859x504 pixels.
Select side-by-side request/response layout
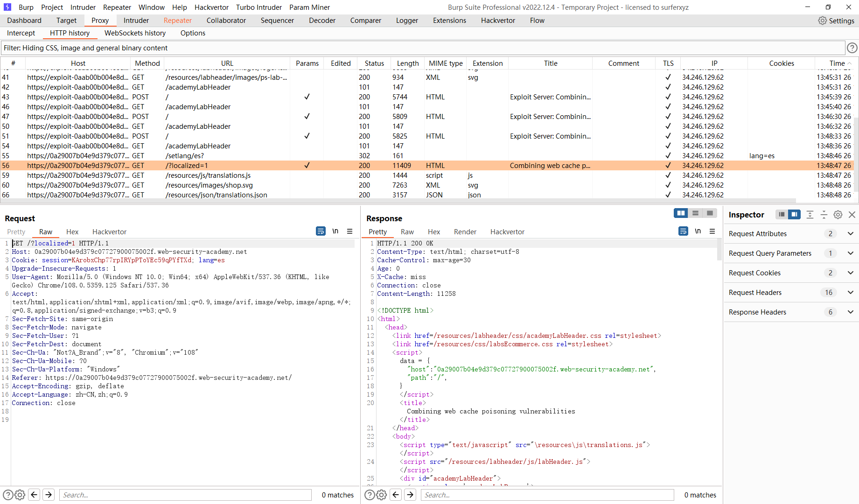tap(681, 213)
